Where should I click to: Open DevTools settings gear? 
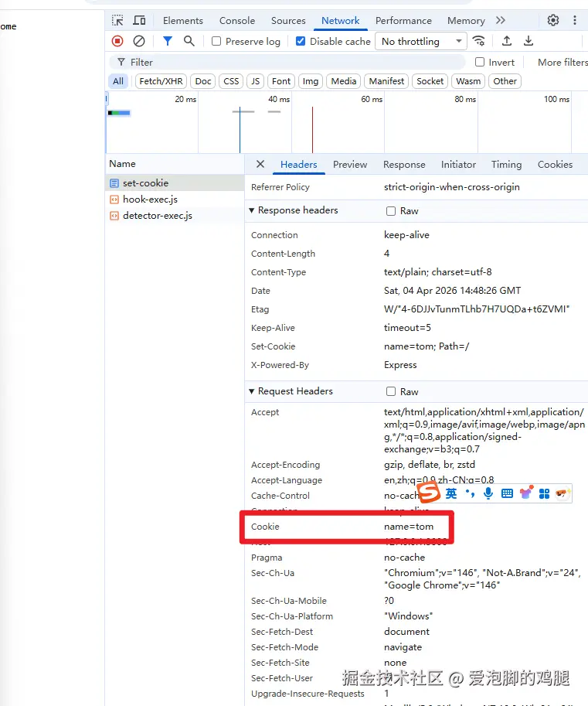[x=553, y=20]
